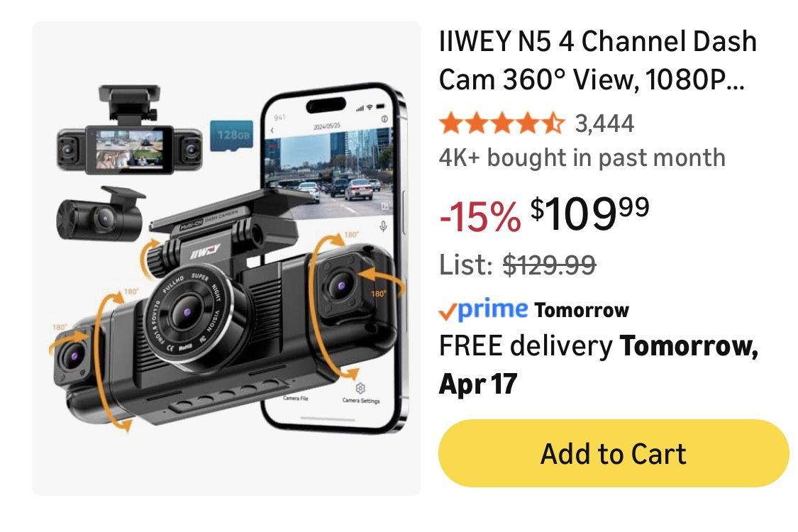Click the back chevron on phone screen
Screen dimensions: 798x532
pos(272,131)
